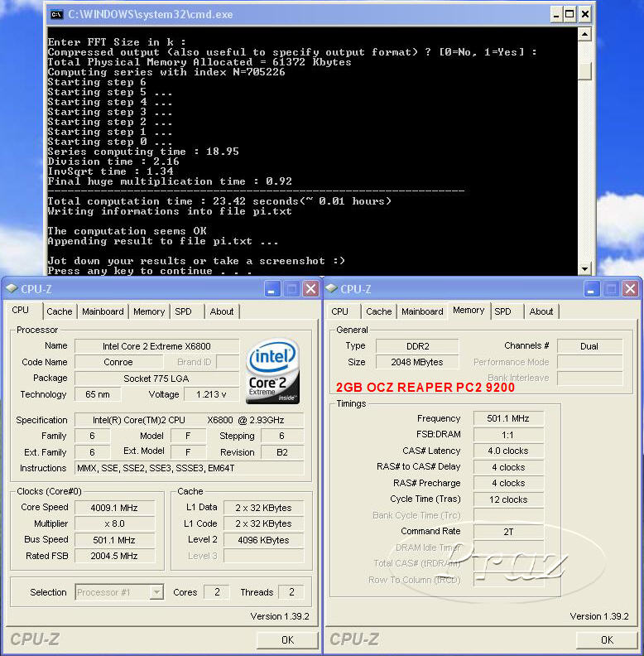Click the cmd scrollbar down arrow
The width and height of the screenshot is (644, 656).
pos(584,268)
